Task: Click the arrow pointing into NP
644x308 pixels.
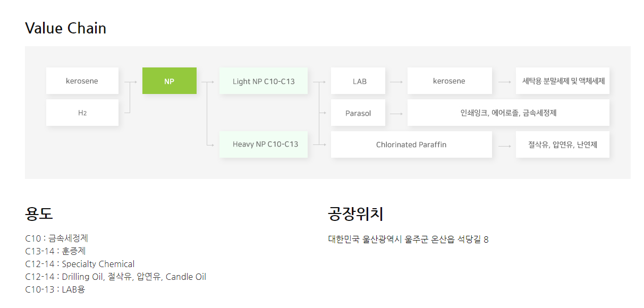Action: [131, 82]
